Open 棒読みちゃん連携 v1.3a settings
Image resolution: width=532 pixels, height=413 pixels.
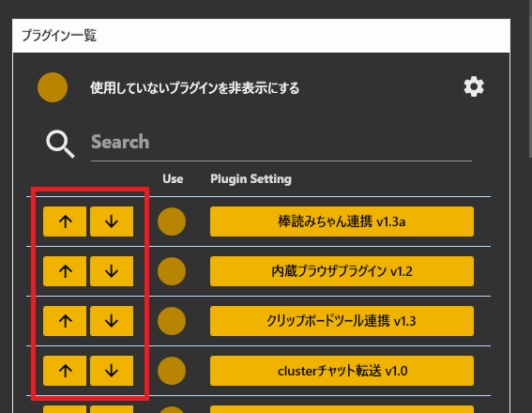pyautogui.click(x=342, y=222)
